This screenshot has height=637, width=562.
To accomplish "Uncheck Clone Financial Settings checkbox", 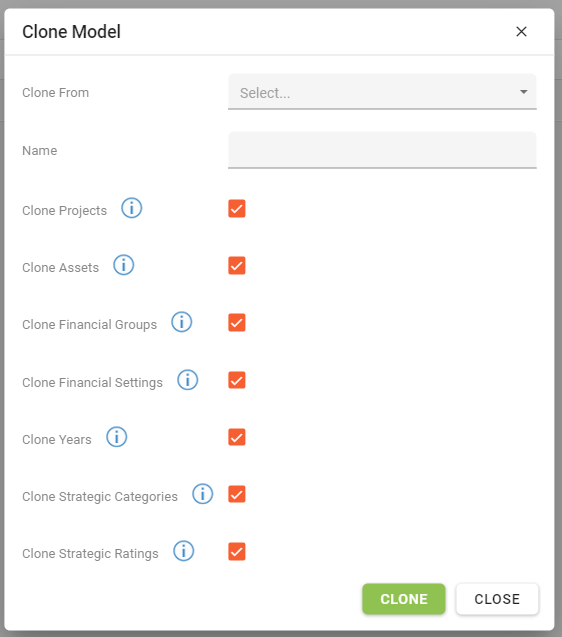I will click(237, 380).
